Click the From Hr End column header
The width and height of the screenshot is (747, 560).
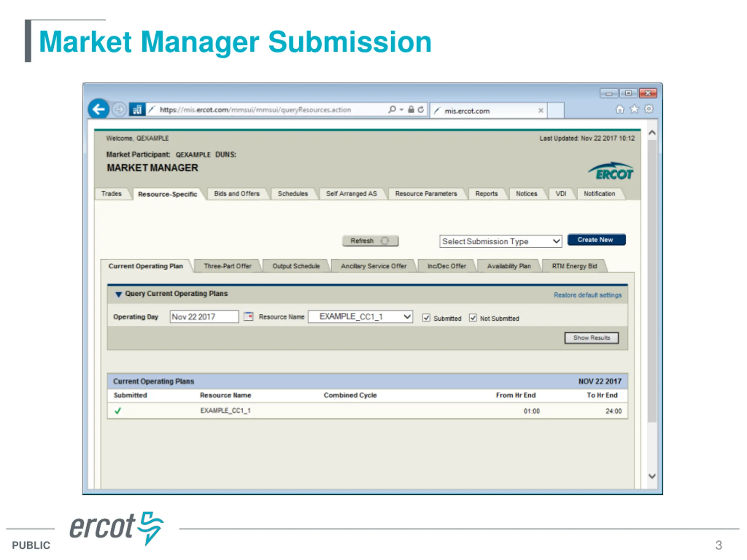[x=516, y=395]
